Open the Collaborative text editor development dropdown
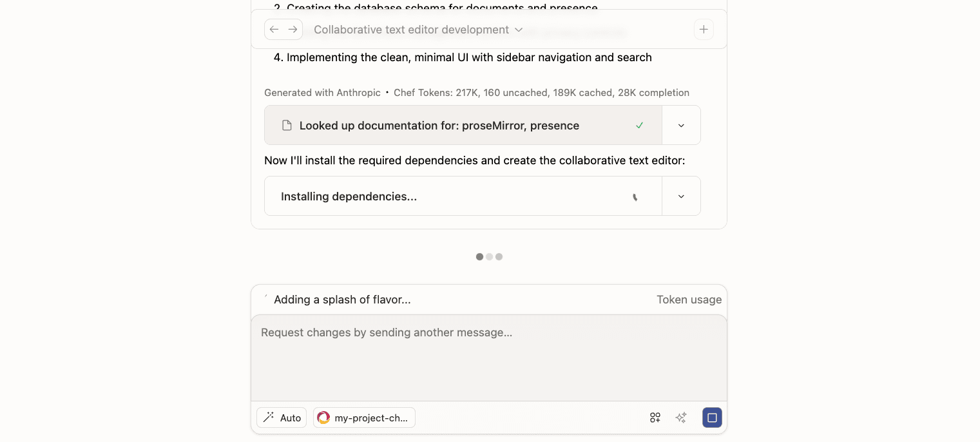This screenshot has width=980, height=442. click(x=418, y=30)
